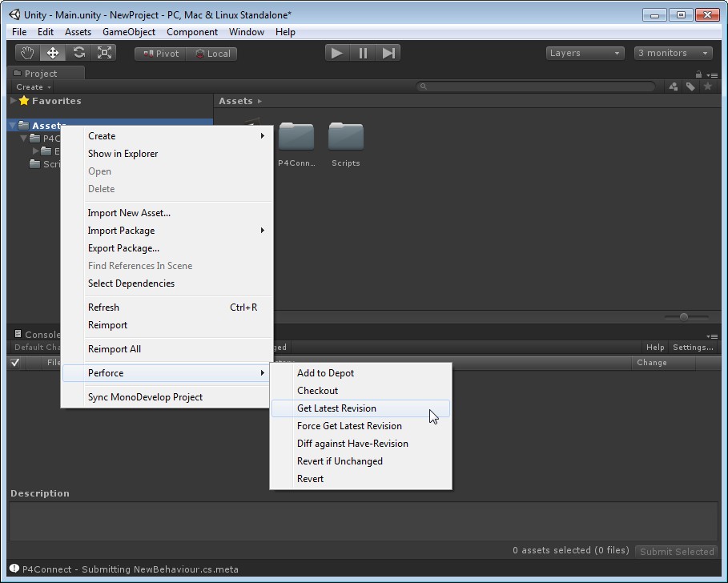Click the search by label icon
Viewport: 728px width, 583px height.
coord(690,86)
